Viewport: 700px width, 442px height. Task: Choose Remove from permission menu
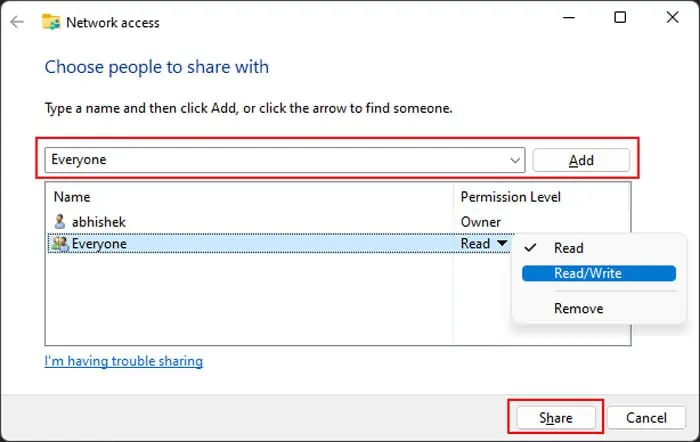579,309
